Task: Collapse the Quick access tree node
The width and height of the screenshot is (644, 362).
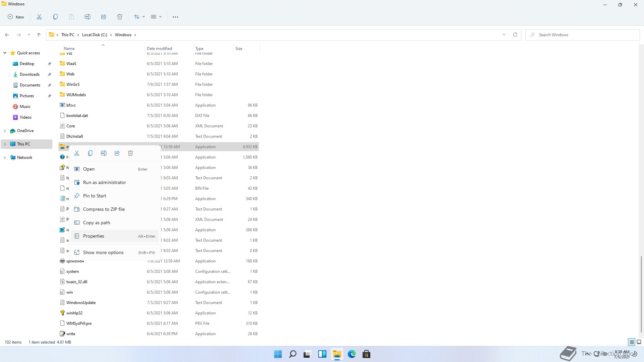Action: [x=5, y=53]
